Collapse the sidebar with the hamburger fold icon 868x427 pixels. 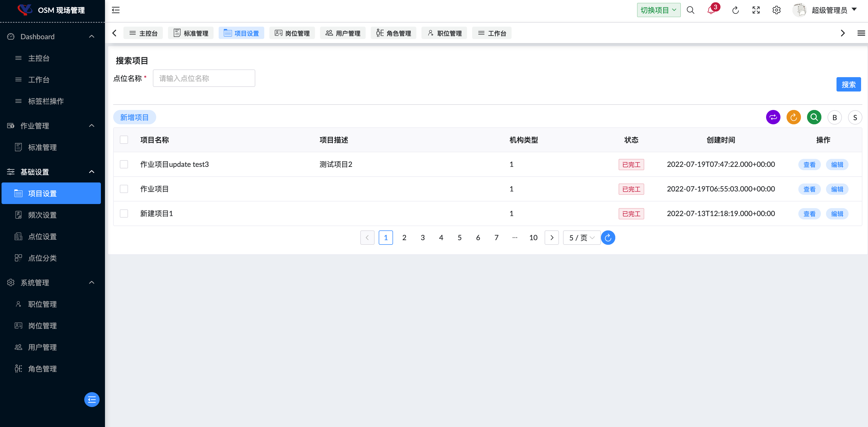point(115,10)
